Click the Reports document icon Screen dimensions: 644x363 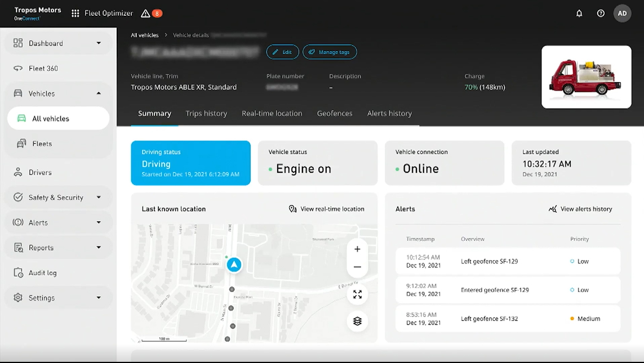click(x=19, y=248)
